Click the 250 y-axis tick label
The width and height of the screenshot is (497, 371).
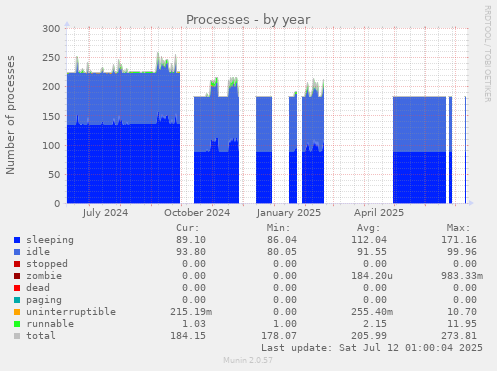[51, 58]
